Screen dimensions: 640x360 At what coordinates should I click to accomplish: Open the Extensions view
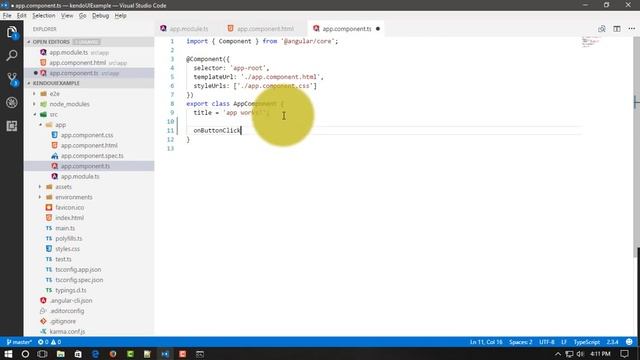[x=11, y=126]
